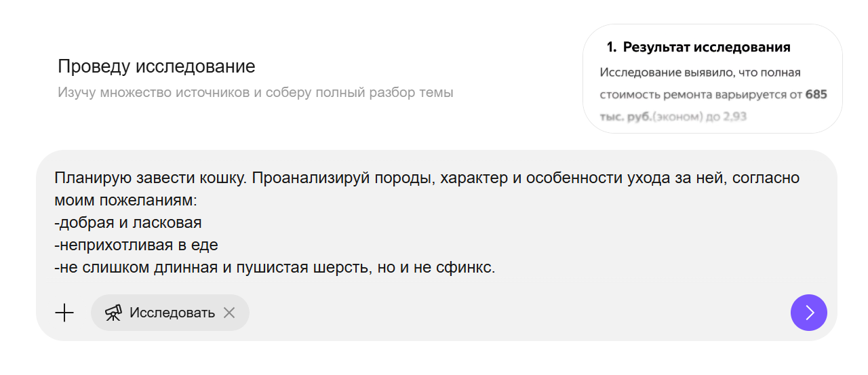Open the Результат исследования example card
Viewport: 868px width, 375px height.
pyautogui.click(x=712, y=79)
